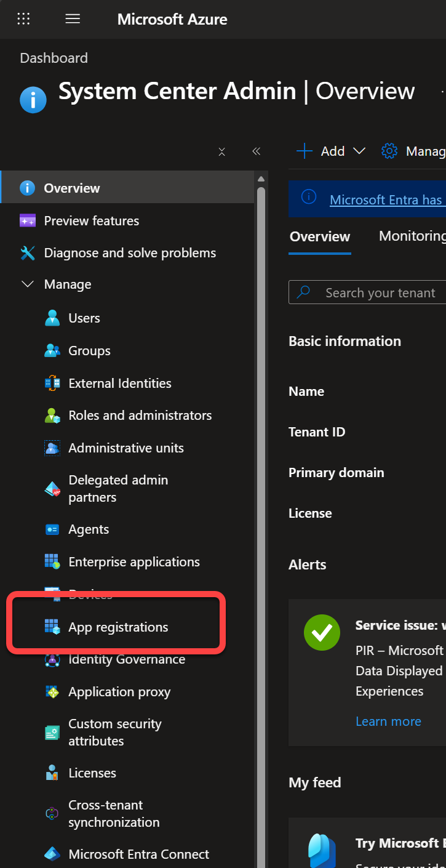
Task: Open Identity Governance
Action: [x=127, y=659]
